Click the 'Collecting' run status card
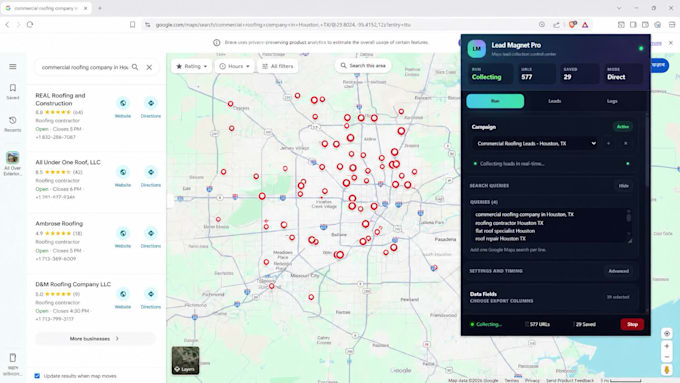 (x=490, y=74)
